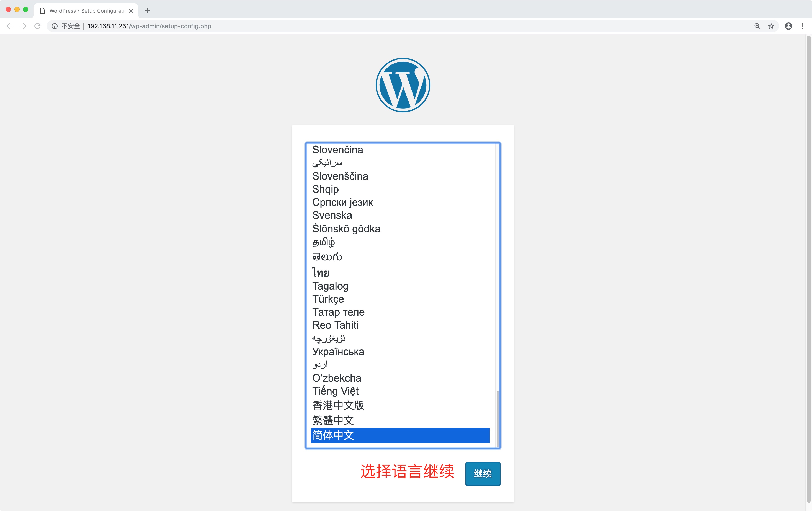This screenshot has height=511, width=812.
Task: Click the back navigation arrow
Action: (9, 26)
